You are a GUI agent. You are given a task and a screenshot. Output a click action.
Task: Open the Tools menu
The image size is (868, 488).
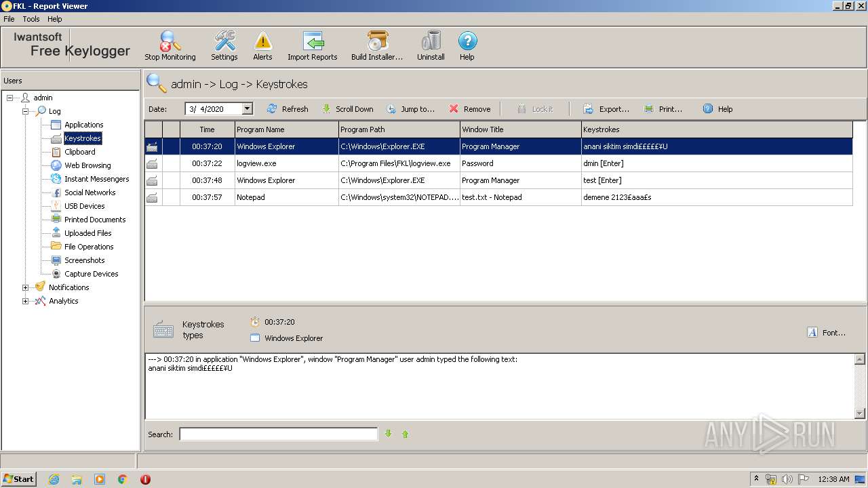point(31,19)
